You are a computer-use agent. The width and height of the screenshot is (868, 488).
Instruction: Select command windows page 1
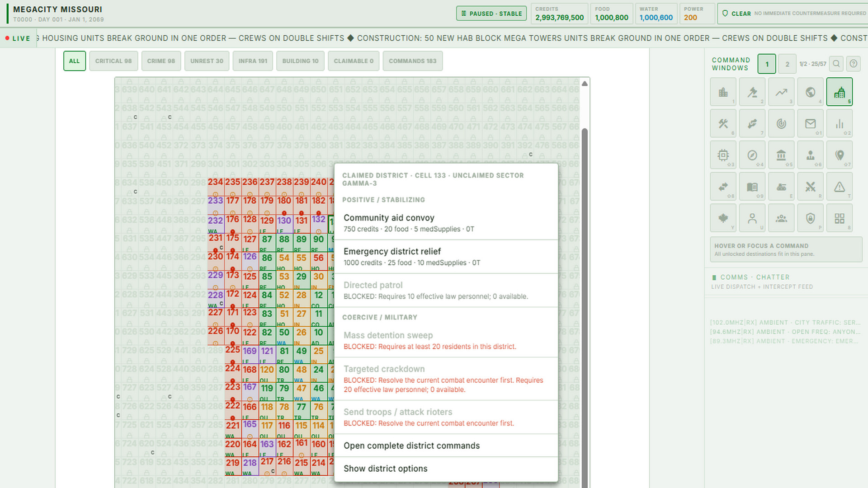[x=767, y=64]
